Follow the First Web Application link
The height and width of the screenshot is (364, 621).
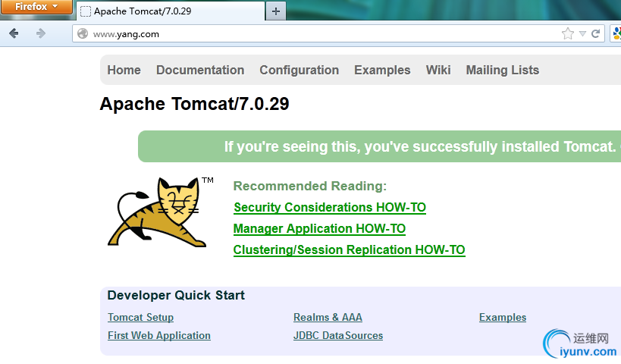pyautogui.click(x=158, y=335)
